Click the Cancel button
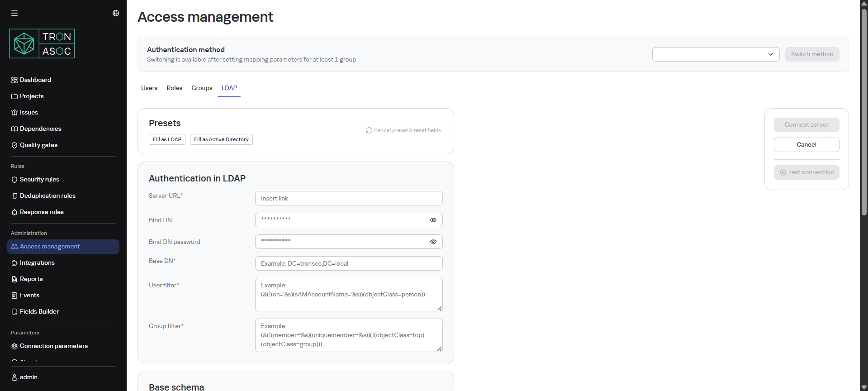 coord(806,145)
